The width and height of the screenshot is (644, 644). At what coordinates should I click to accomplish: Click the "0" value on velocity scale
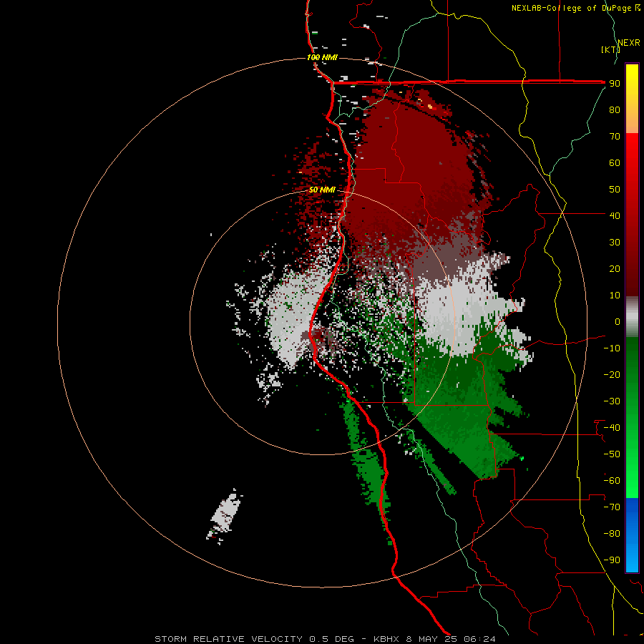(618, 321)
